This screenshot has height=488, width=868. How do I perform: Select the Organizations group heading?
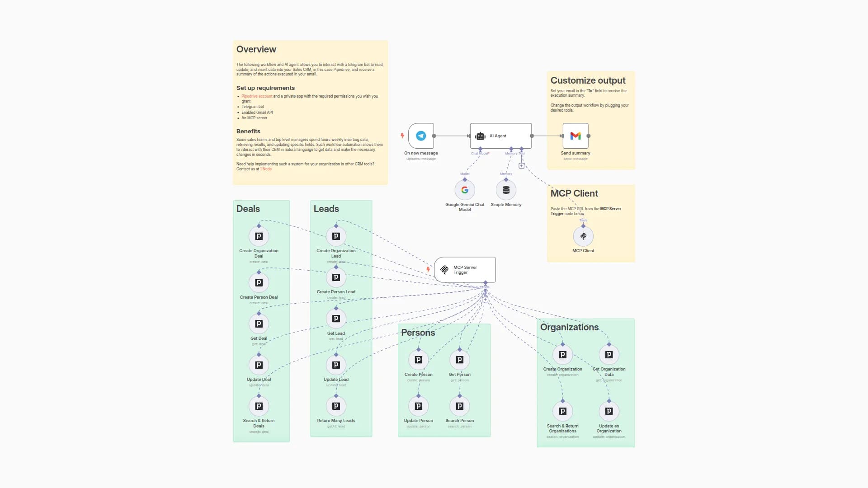pyautogui.click(x=569, y=327)
